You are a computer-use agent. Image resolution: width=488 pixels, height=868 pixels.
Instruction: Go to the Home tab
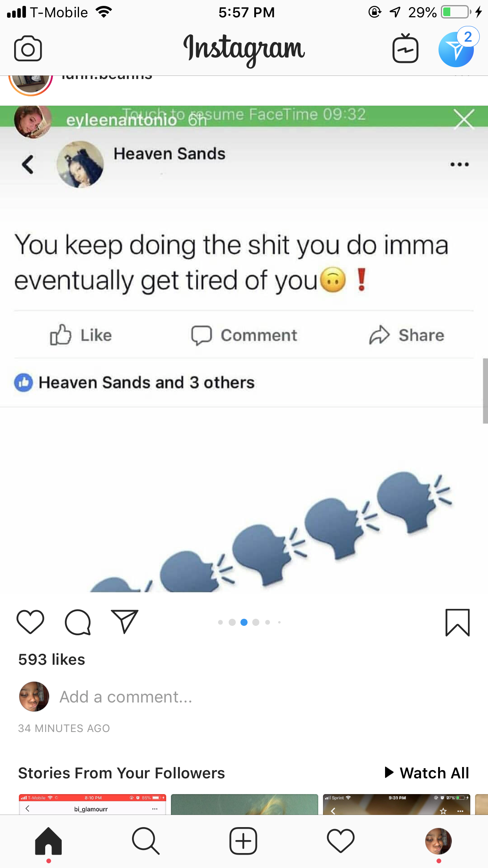point(48,841)
